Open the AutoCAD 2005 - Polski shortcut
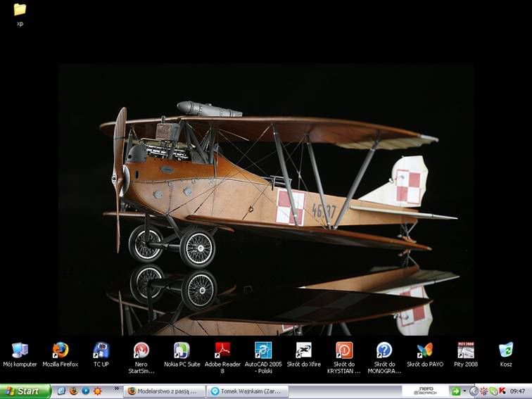Viewport: 532px width, 399px height. (263, 350)
